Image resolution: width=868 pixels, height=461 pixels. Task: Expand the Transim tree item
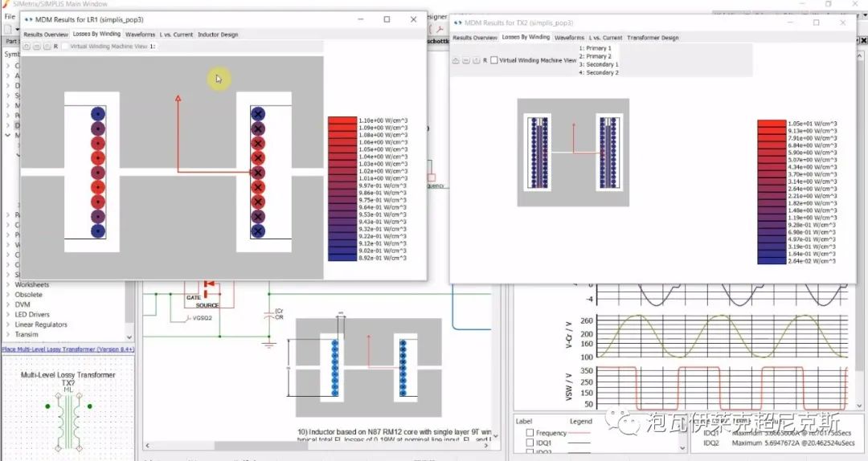coord(8,335)
